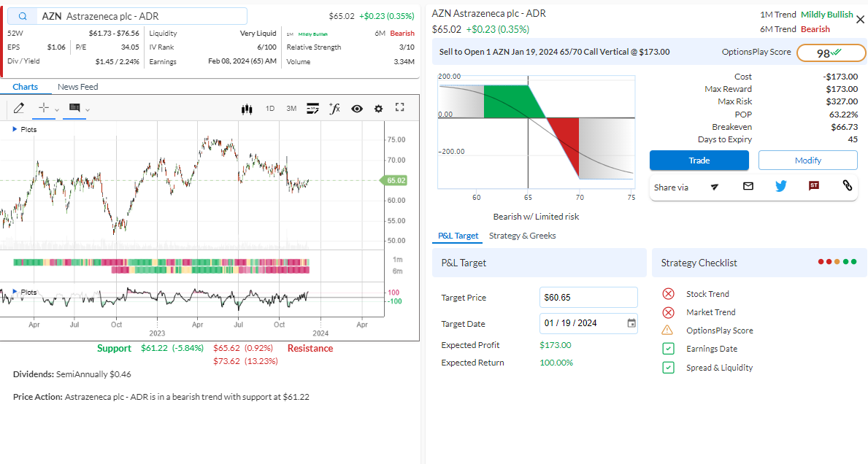Open annotation tool dropdown arrow
This screenshot has height=464, width=868.
[88, 109]
